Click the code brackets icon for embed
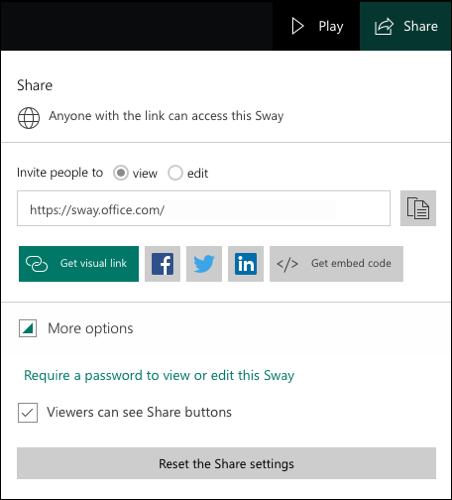 [x=287, y=264]
